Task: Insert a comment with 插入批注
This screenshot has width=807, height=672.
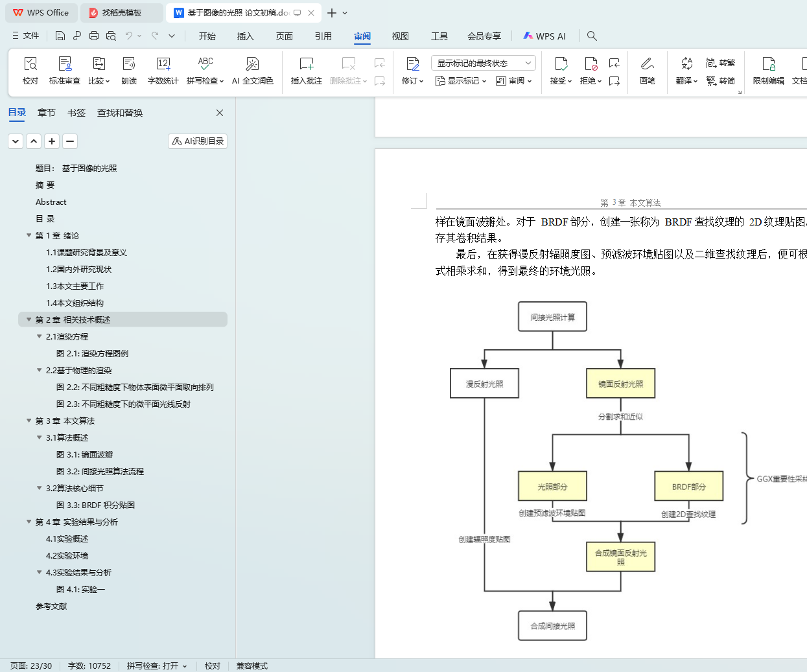Action: pyautogui.click(x=307, y=71)
